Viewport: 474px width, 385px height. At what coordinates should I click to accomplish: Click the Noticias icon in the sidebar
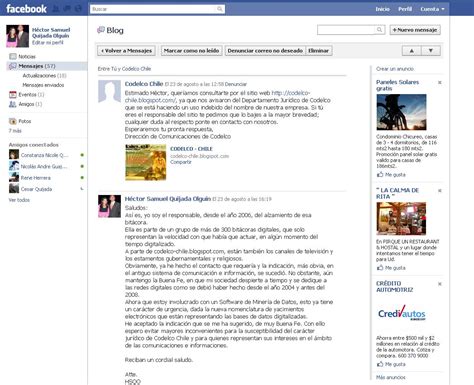coord(13,56)
